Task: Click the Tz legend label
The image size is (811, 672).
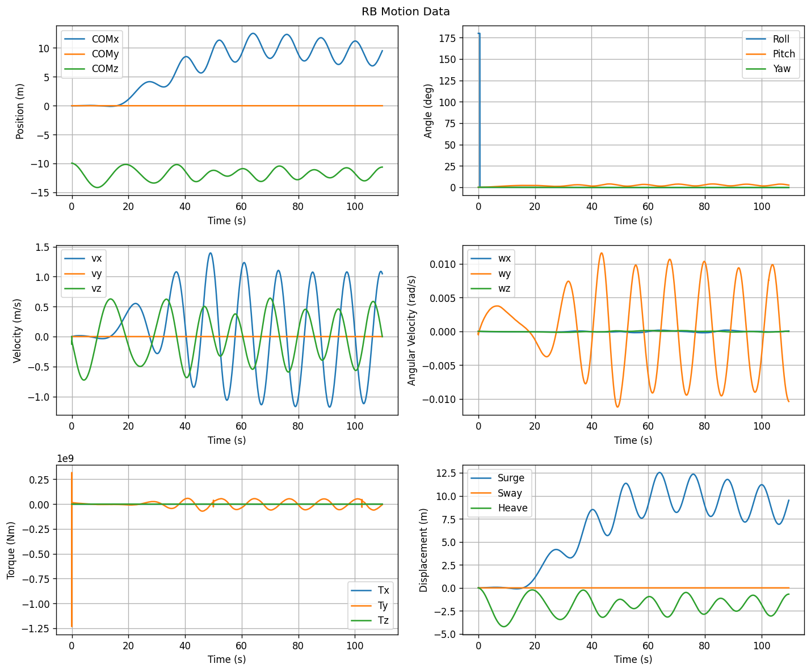Action: [384, 621]
